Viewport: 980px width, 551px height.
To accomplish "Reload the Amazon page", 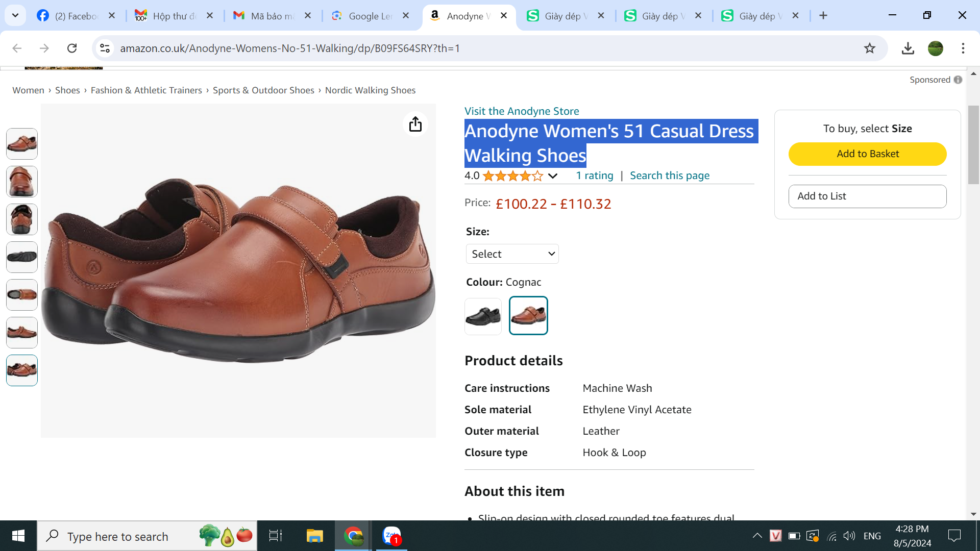I will click(72, 48).
